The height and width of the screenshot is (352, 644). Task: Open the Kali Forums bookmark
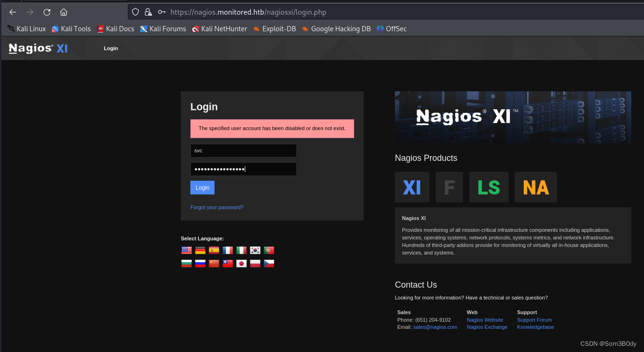point(163,29)
